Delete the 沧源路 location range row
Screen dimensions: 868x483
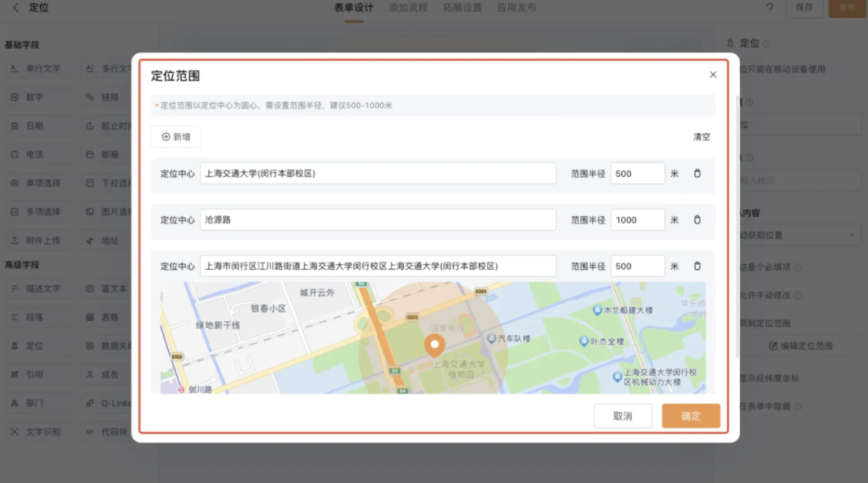[697, 220]
